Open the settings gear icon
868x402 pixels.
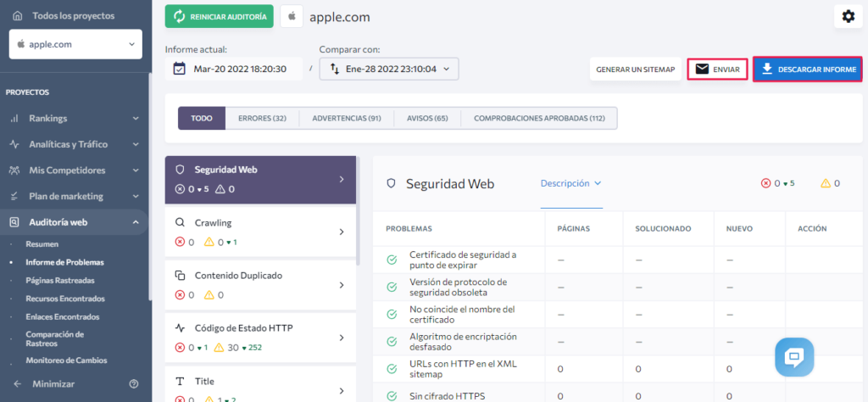[x=848, y=17]
